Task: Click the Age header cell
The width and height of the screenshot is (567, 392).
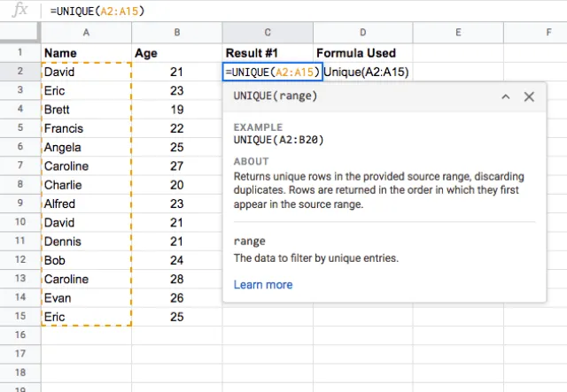Action: tap(177, 53)
